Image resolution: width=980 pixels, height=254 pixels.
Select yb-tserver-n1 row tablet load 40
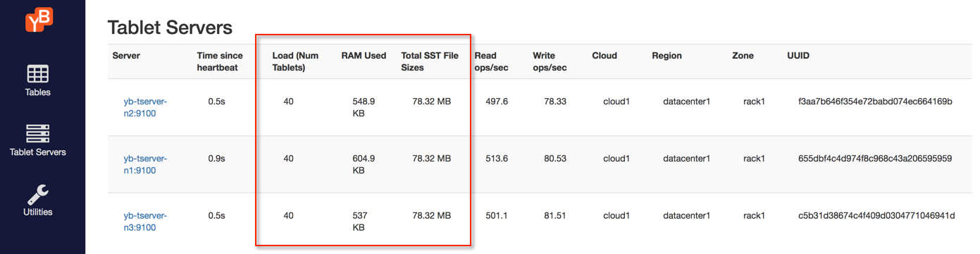[x=288, y=159]
